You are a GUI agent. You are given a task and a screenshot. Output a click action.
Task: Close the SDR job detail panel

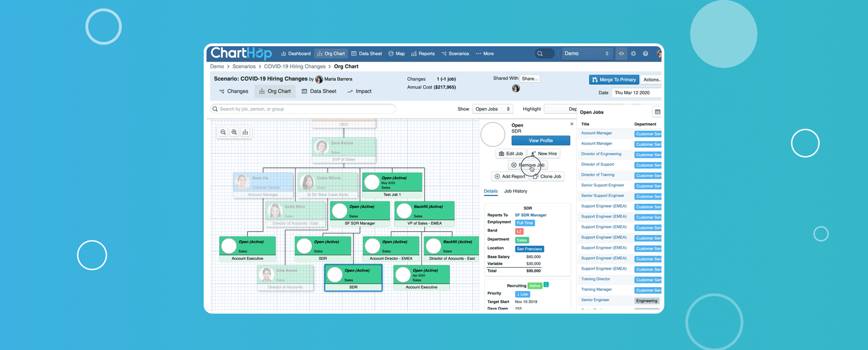pos(572,124)
